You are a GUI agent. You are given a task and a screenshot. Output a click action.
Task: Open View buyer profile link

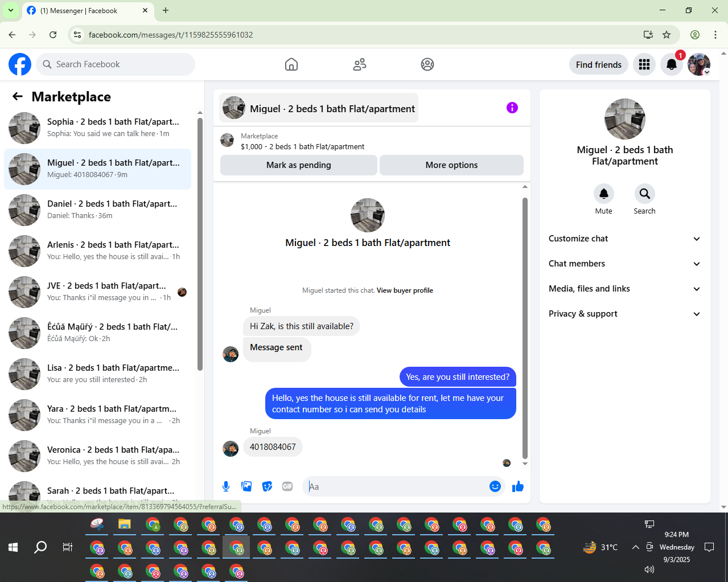click(x=405, y=290)
